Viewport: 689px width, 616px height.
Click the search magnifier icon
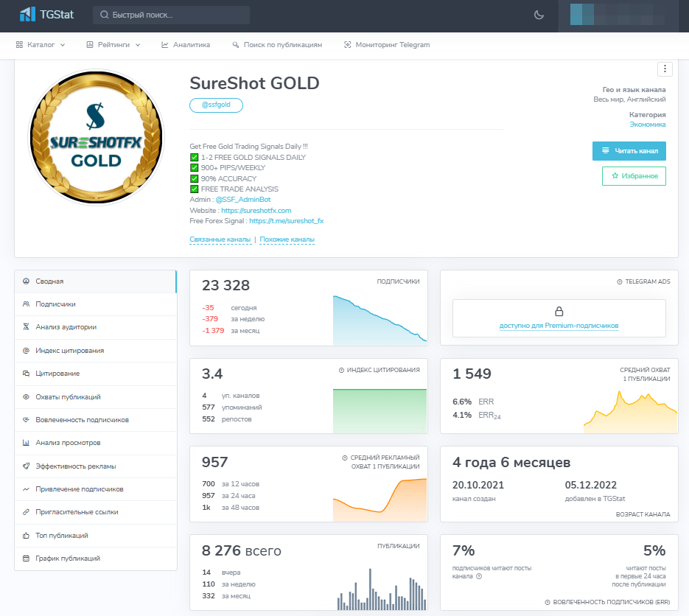tap(104, 15)
